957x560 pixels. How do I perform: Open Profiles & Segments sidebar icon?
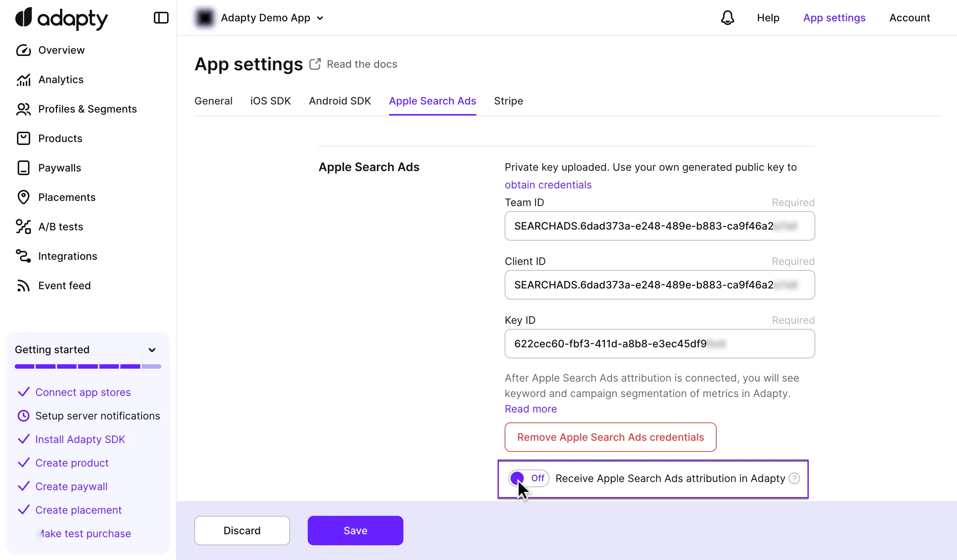[x=24, y=109]
